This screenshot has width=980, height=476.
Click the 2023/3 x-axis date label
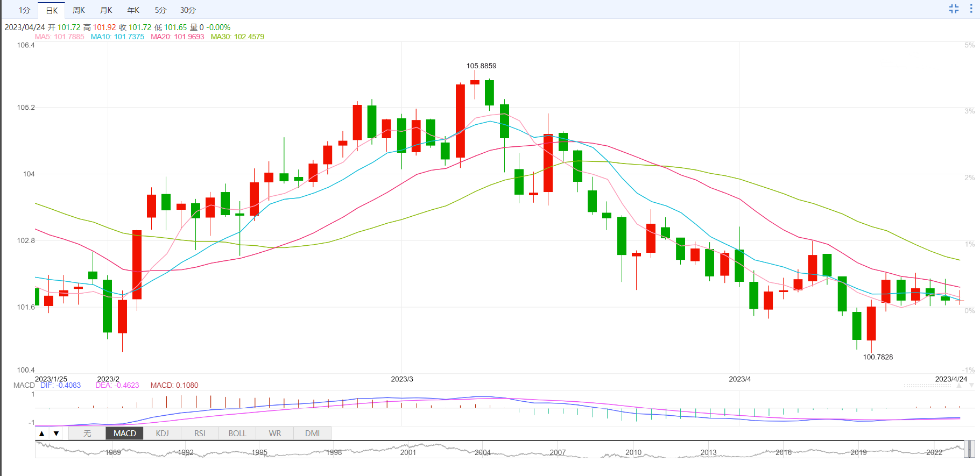402,379
